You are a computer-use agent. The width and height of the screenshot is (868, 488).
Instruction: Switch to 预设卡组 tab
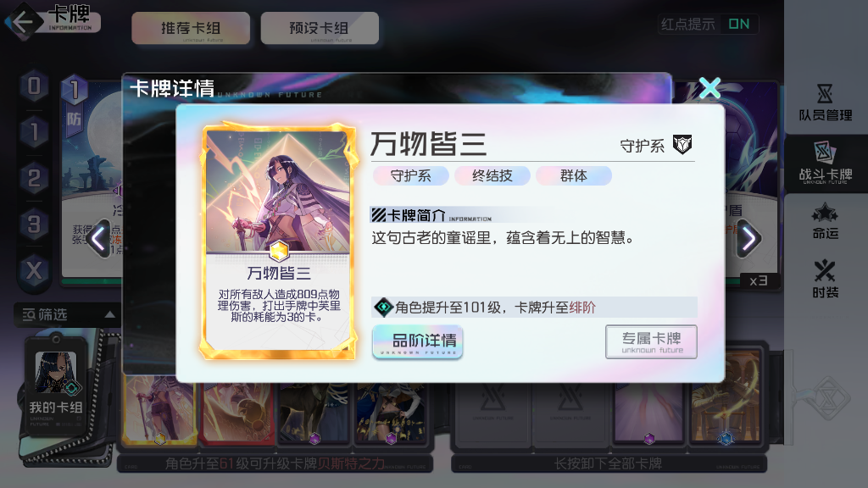click(x=320, y=28)
